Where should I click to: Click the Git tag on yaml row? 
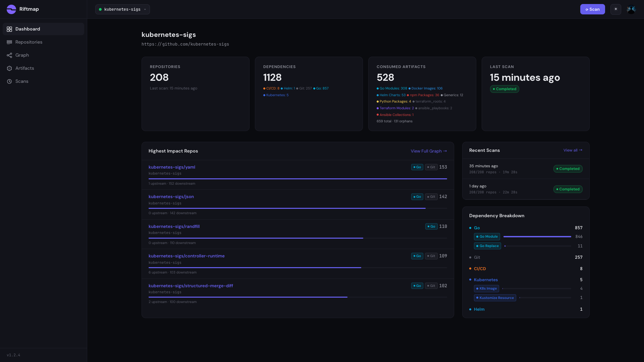point(431,167)
